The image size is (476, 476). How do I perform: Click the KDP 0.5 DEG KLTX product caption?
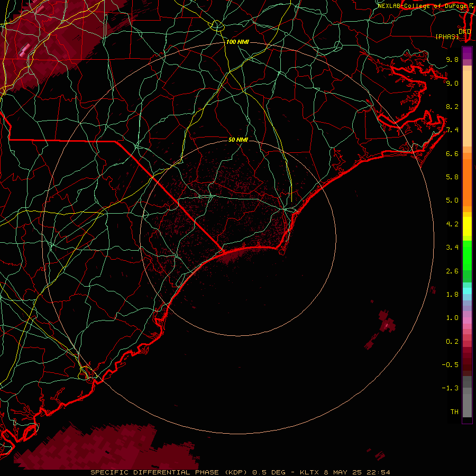241,472
